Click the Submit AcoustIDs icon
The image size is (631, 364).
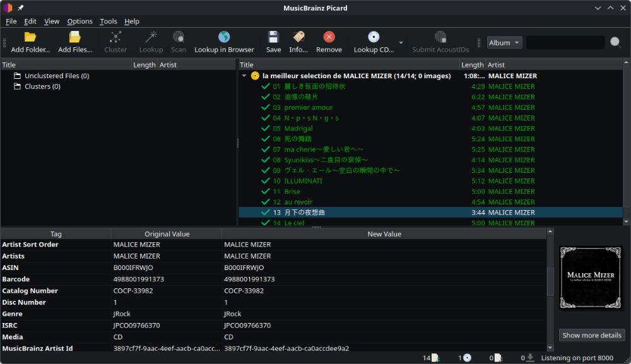[x=440, y=37]
